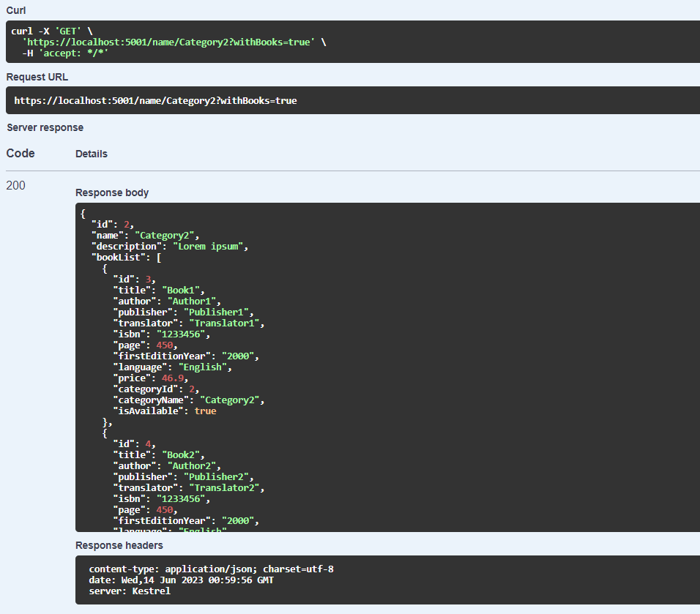
Task: Click the "description": "Lorem ipsum" line
Action: click(170, 247)
